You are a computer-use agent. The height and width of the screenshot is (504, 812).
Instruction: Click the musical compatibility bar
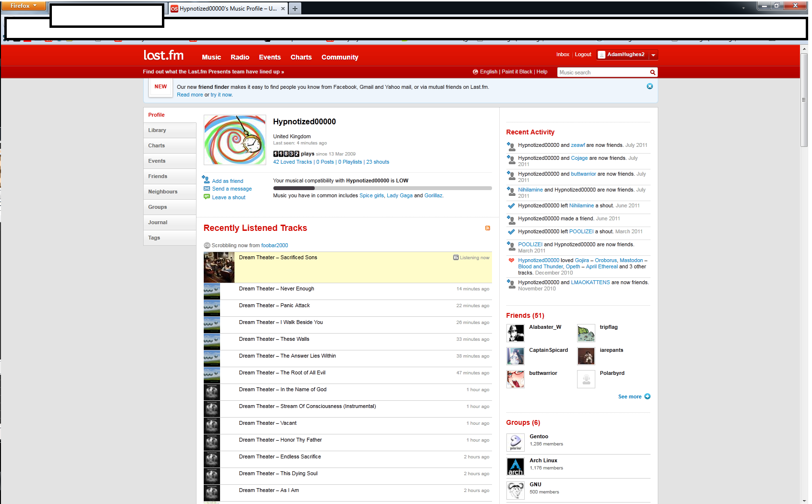tap(382, 188)
